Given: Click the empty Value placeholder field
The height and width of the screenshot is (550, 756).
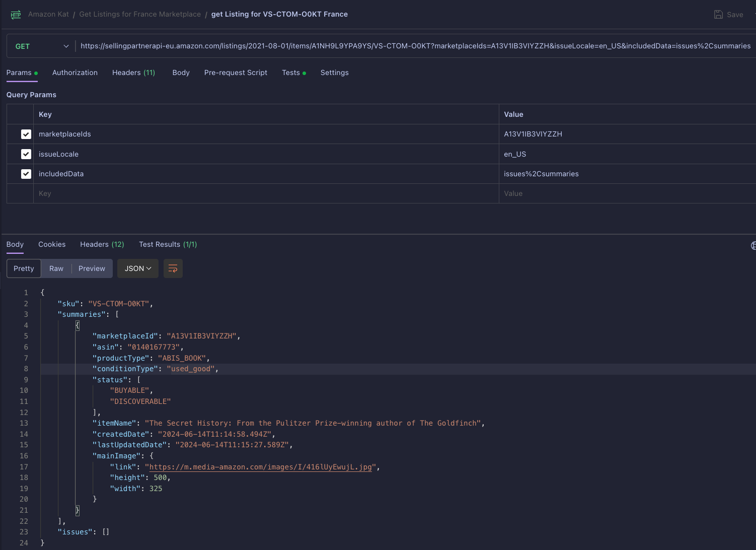Looking at the screenshot, I should (x=627, y=193).
